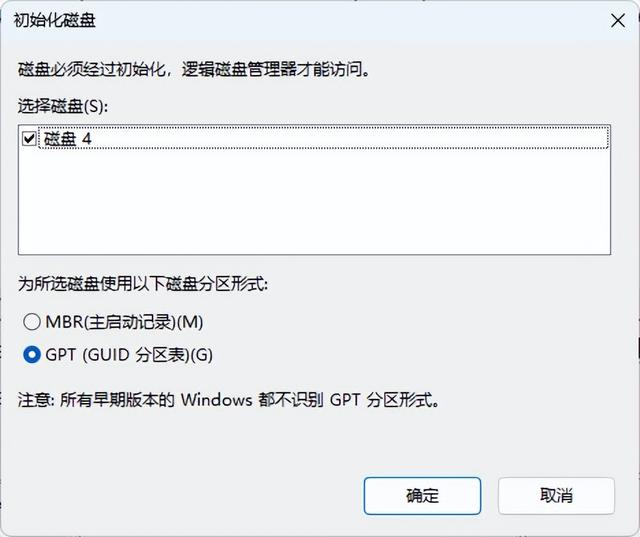Click empty area in disk selection list

point(314,202)
